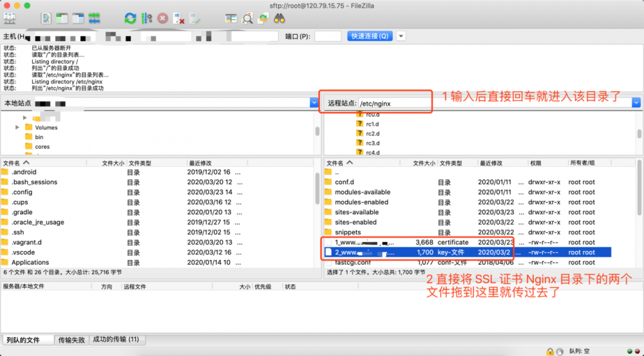Click the 远程站点 /etc/nginx path field

[x=495, y=103]
